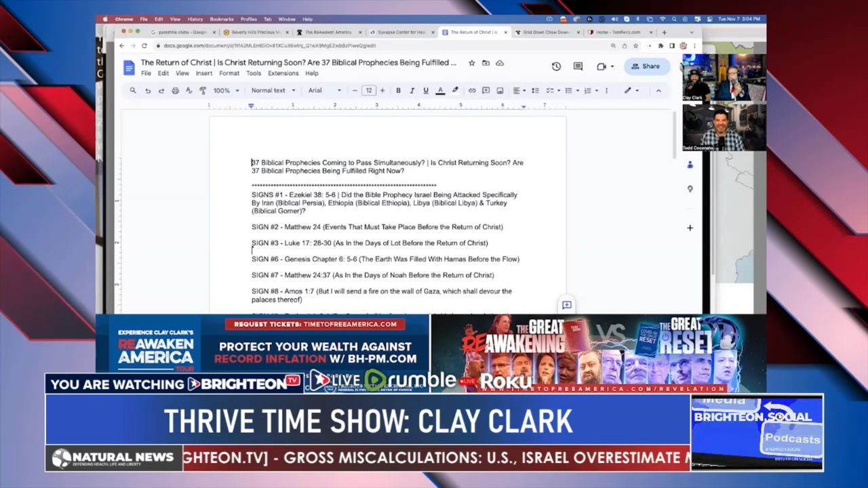The height and width of the screenshot is (488, 868).
Task: Open the Normal text style dropdown
Action: tap(273, 91)
